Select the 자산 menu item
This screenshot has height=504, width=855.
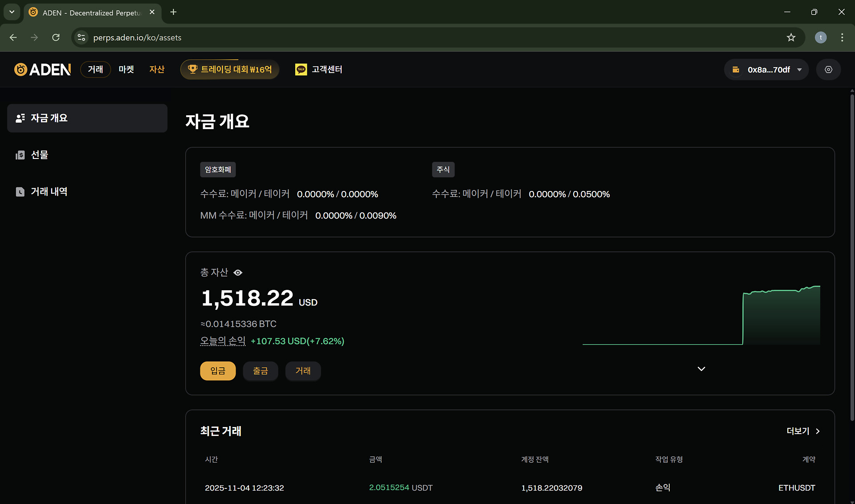[x=157, y=69]
